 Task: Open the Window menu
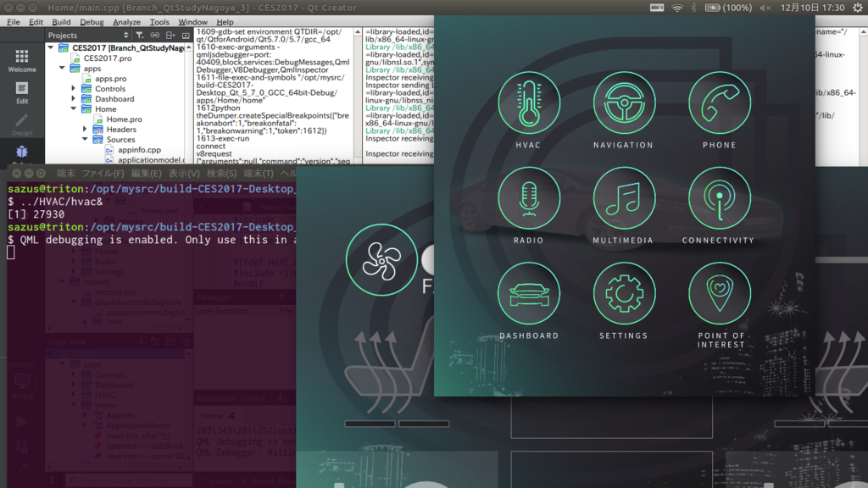[192, 21]
